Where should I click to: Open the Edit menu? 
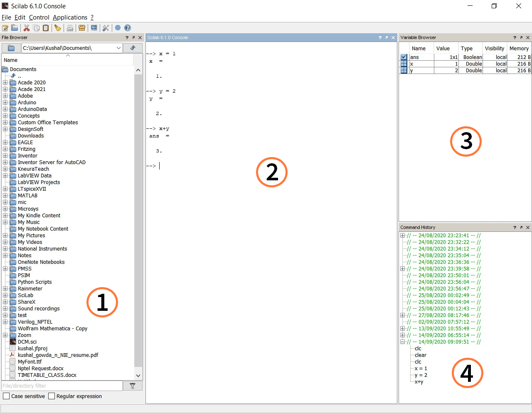point(20,17)
